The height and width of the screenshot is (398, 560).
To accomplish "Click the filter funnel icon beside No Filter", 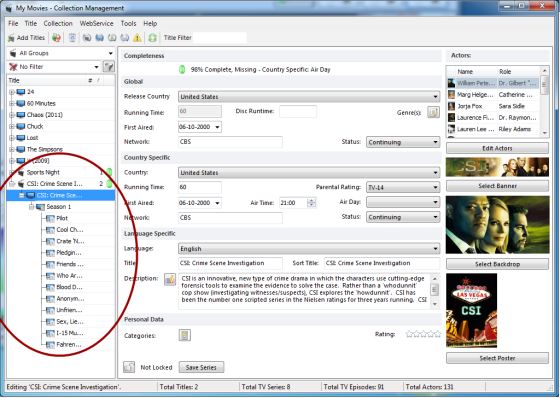I will pyautogui.click(x=109, y=66).
